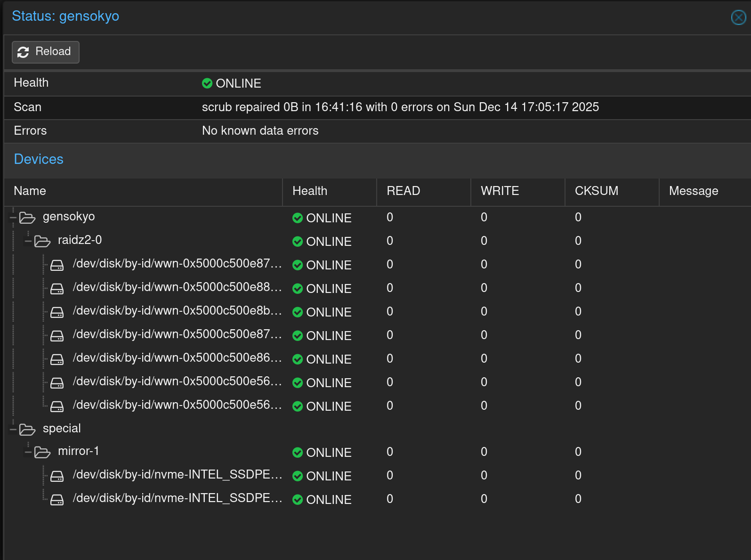Image resolution: width=751 pixels, height=560 pixels.
Task: Click the Devices section heading
Action: pos(39,159)
